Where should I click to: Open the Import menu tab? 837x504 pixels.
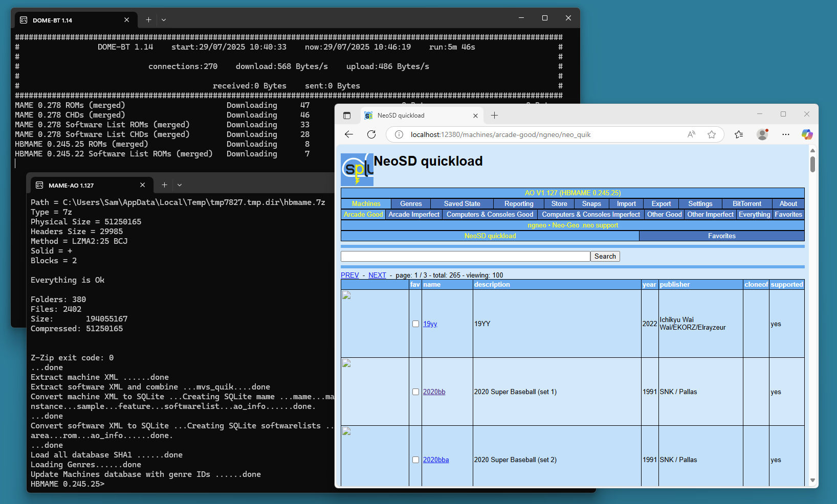[x=626, y=203]
